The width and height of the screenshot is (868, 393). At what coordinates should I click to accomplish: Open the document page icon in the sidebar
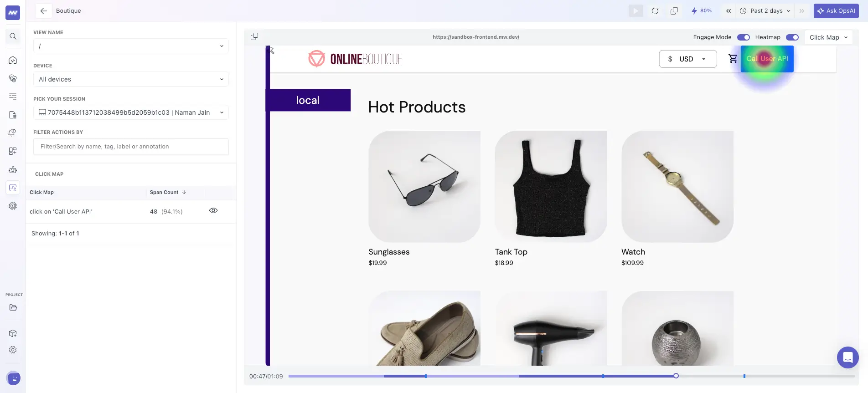[x=13, y=115]
